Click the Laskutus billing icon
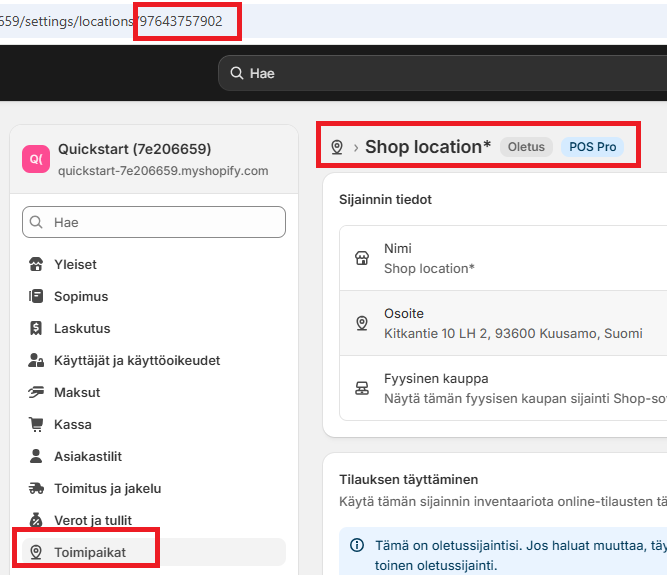The width and height of the screenshot is (667, 575). point(37,328)
